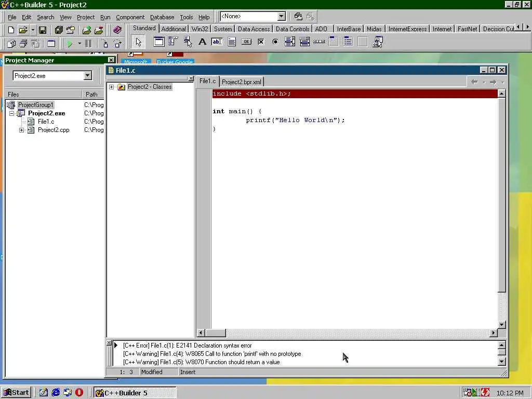
Task: Click the Pause debugger icon
Action: [88, 44]
